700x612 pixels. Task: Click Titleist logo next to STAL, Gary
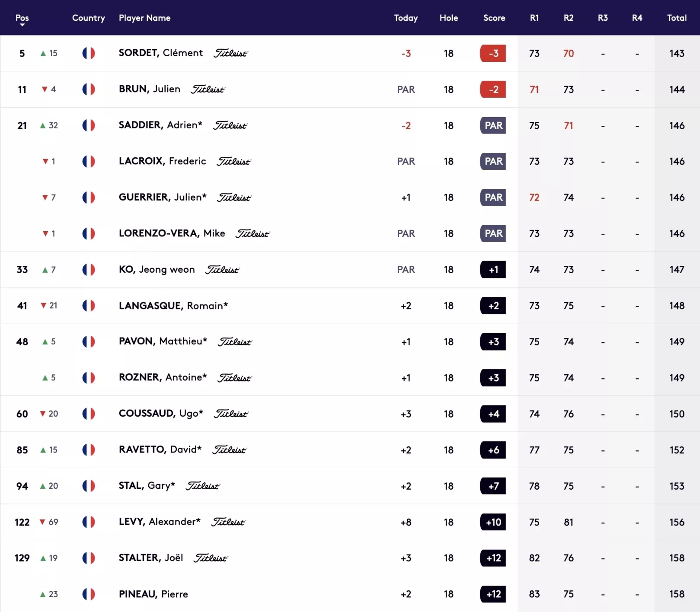coord(203,486)
